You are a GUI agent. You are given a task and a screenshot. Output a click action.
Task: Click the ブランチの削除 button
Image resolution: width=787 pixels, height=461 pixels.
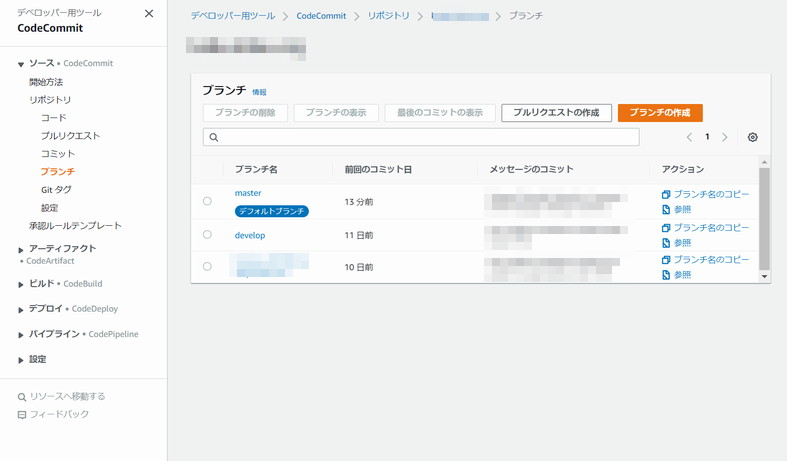pos(245,112)
